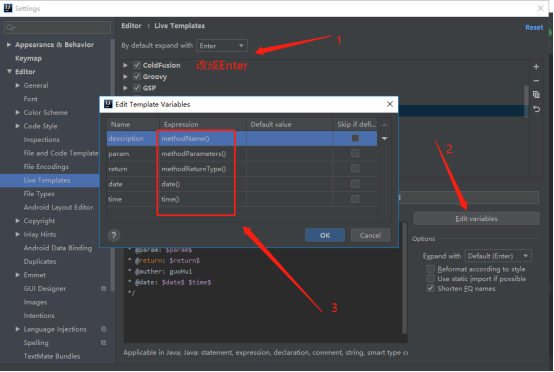Image resolution: width=554 pixels, height=372 pixels.
Task: Check Skip if defined for description row
Action: pyautogui.click(x=355, y=138)
